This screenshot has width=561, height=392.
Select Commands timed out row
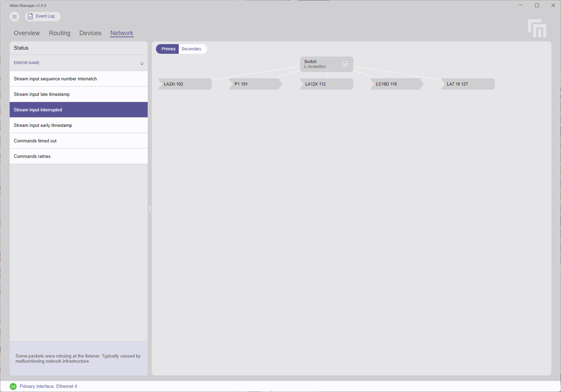point(79,141)
